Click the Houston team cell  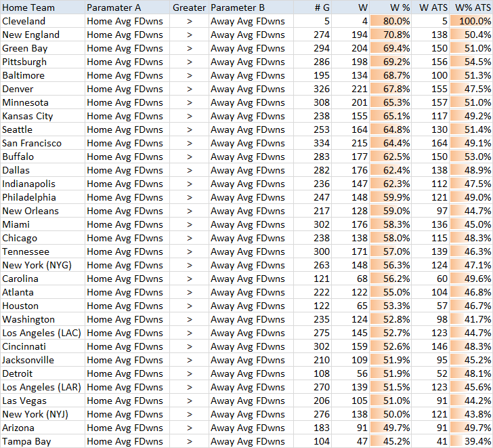tap(43, 305)
